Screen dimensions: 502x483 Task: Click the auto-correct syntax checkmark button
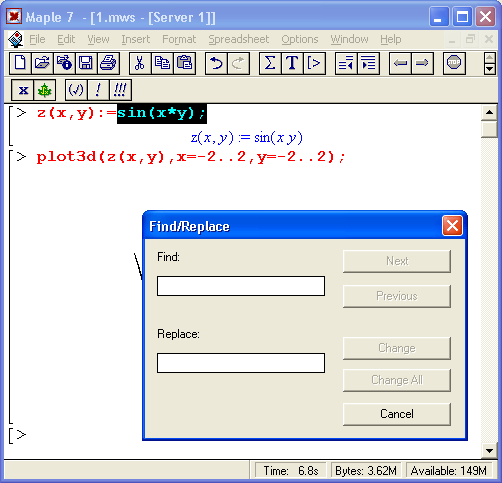tap(76, 90)
